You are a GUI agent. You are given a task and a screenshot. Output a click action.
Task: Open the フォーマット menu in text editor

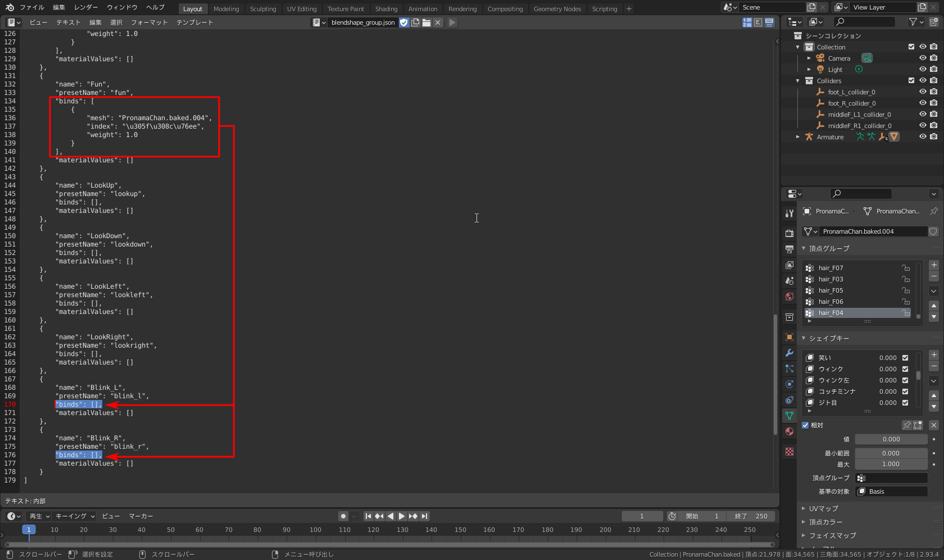pyautogui.click(x=149, y=22)
